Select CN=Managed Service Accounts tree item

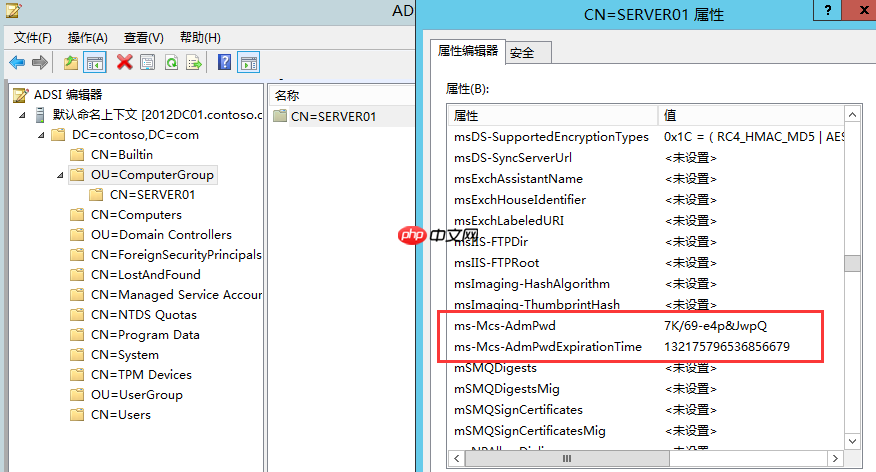pyautogui.click(x=176, y=295)
